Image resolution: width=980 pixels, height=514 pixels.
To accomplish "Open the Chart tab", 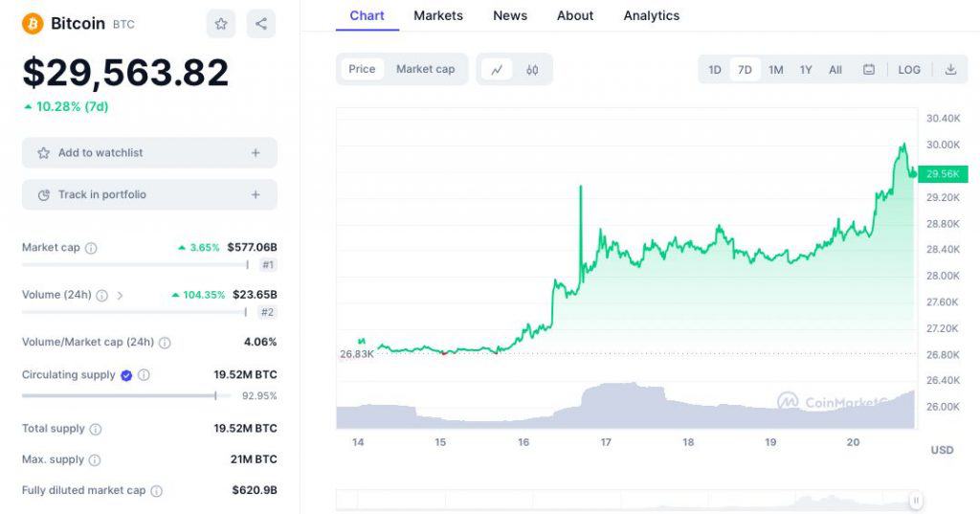I will (367, 15).
